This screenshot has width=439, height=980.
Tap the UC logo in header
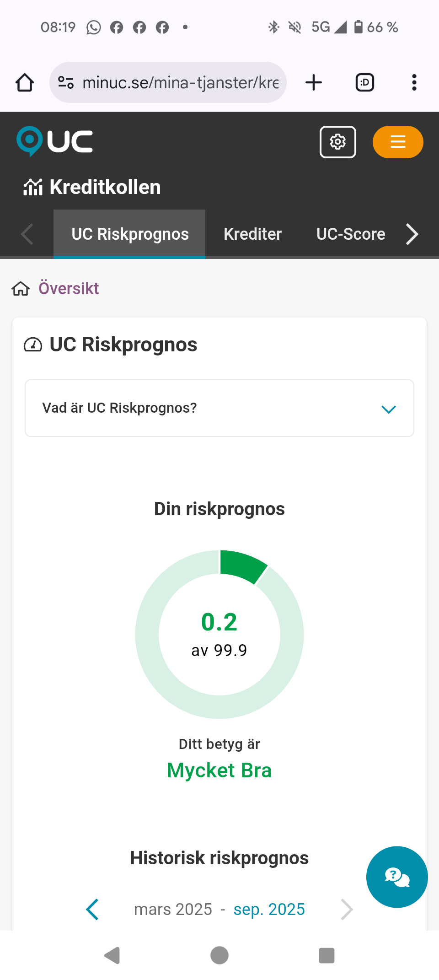[x=55, y=141]
